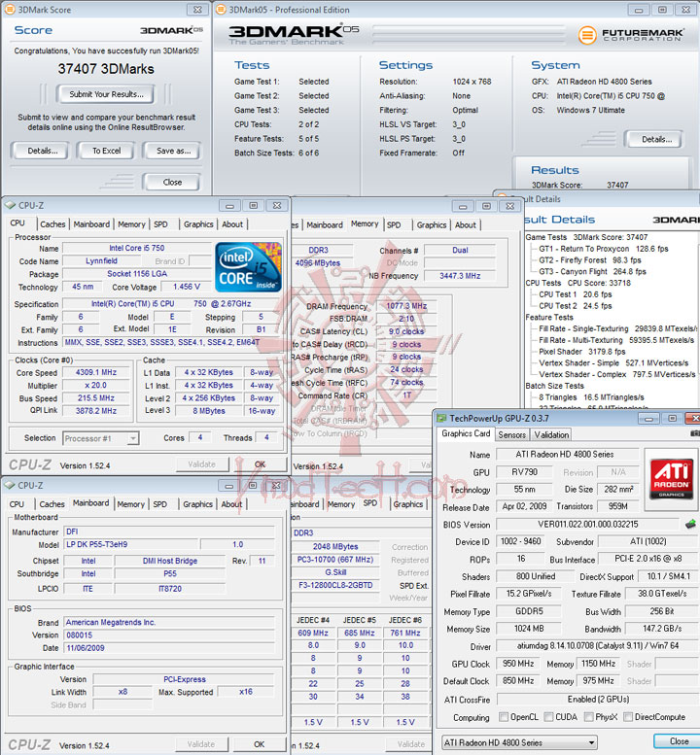Click Close button in GPU-Z window
Image resolution: width=700 pixels, height=755 pixels.
coord(679,741)
